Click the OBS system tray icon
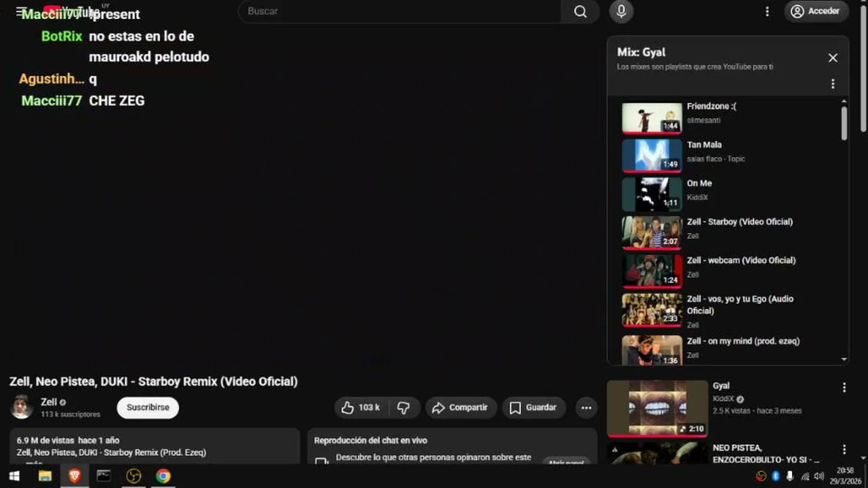This screenshot has width=868, height=488. [761, 476]
